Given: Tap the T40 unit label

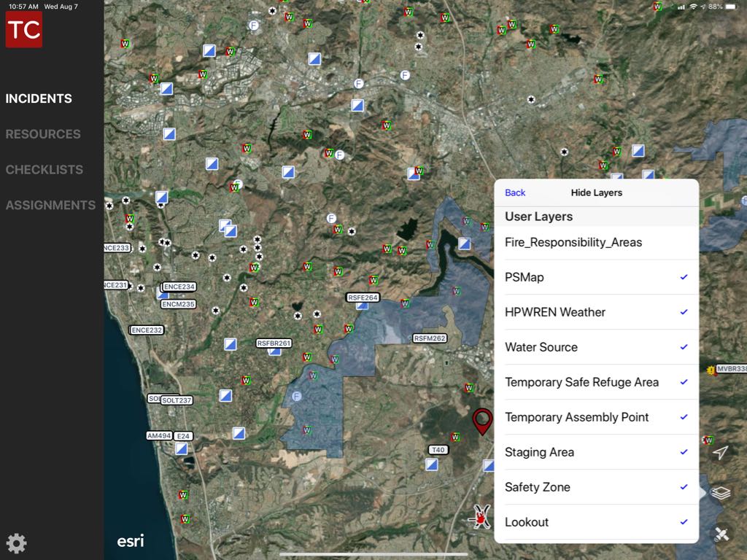Looking at the screenshot, I should coord(437,450).
